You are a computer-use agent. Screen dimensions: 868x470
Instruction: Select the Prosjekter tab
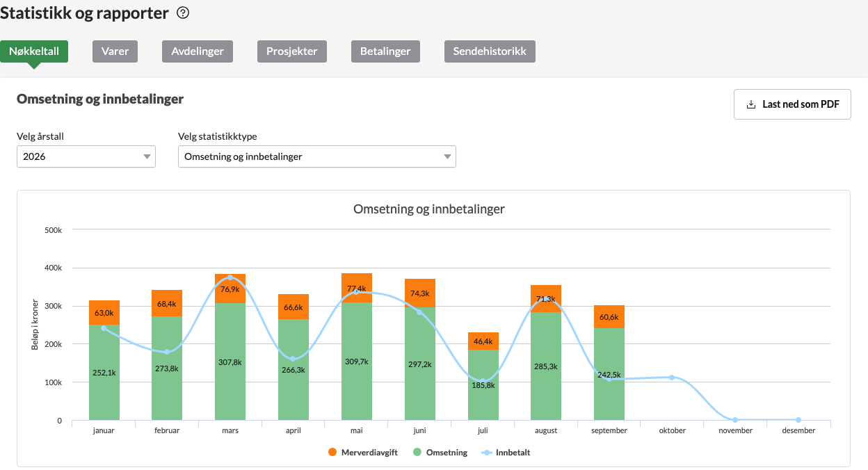292,51
